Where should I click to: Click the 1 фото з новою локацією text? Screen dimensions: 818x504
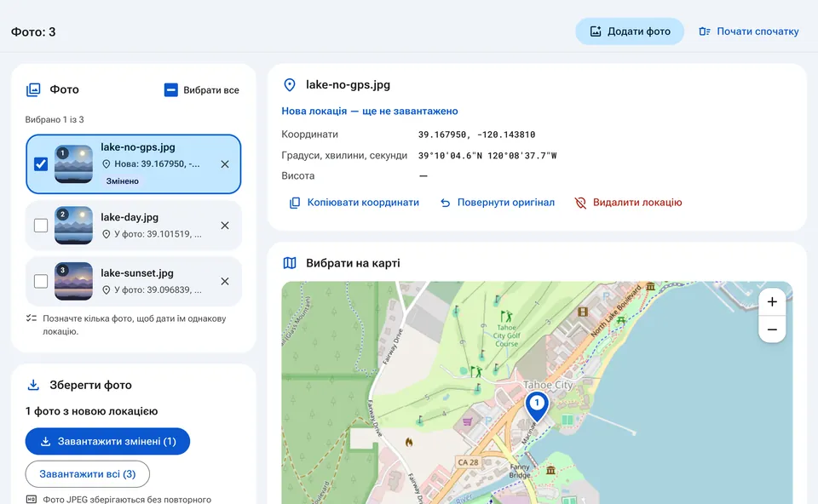pyautogui.click(x=92, y=411)
